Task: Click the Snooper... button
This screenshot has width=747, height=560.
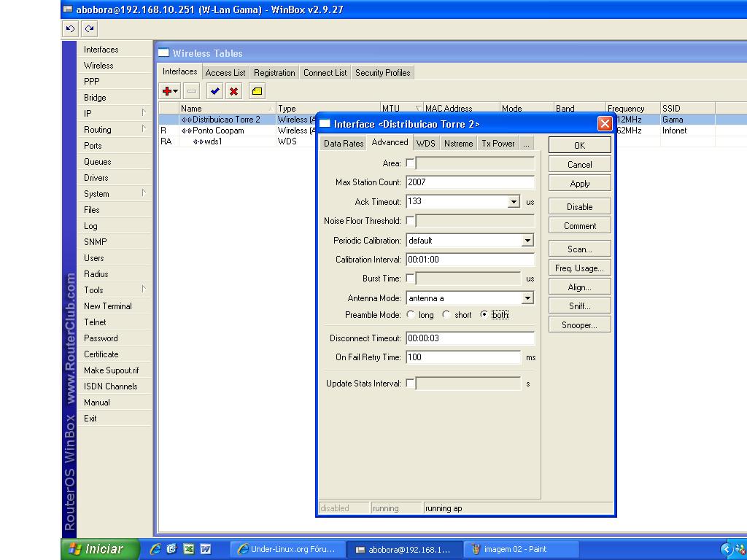Action: click(579, 325)
